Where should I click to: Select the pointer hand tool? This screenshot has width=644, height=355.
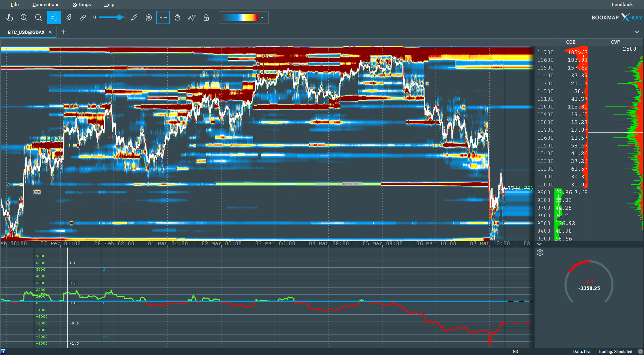9,17
